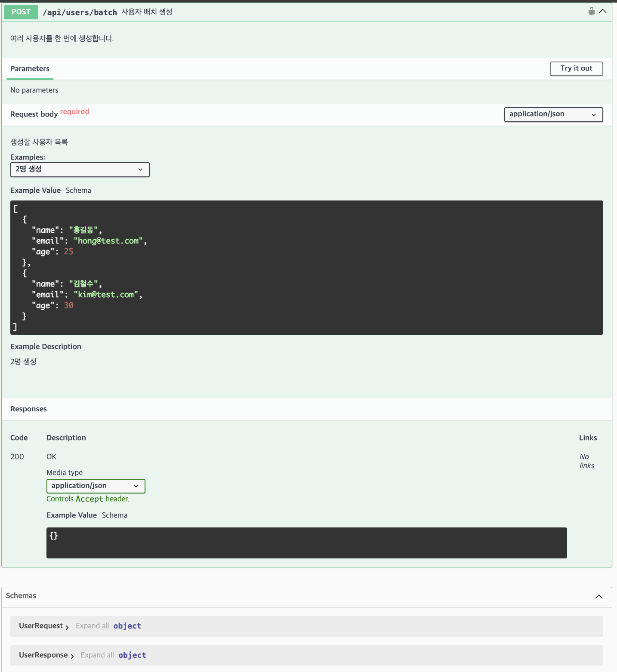617x672 pixels.
Task: Open the Examples selector showing 2명 생성
Action: coord(80,170)
